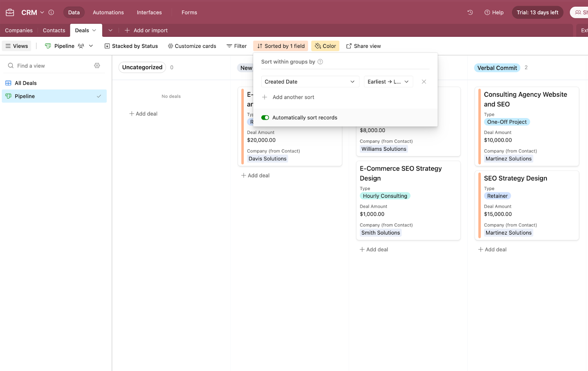
Task: Click the Pipeline view checkmark in sidebar
Action: [x=99, y=96]
